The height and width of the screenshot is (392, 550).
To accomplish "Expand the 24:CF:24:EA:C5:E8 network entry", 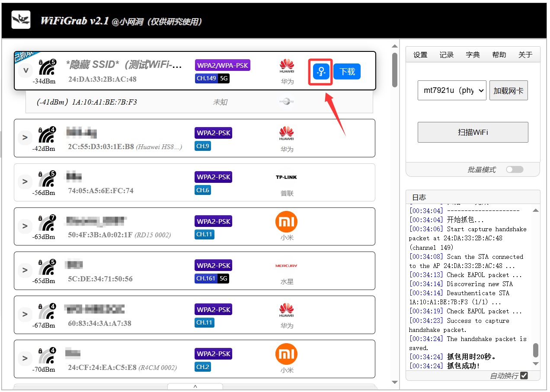I will pyautogui.click(x=25, y=358).
